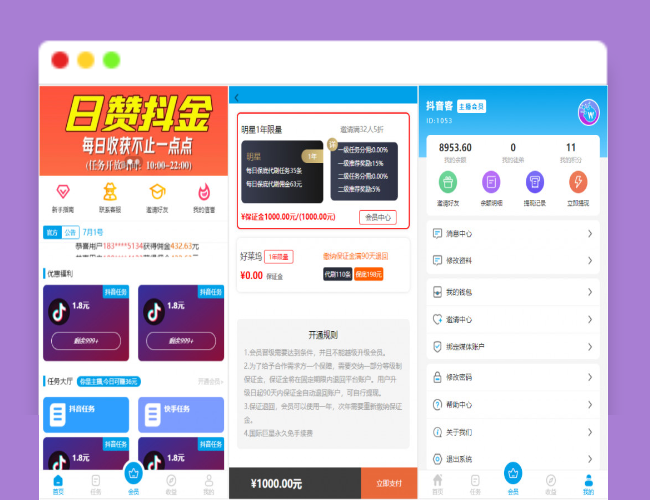Open the purple 余额明细 icon
Image resolution: width=650 pixels, height=500 pixels.
point(491,182)
